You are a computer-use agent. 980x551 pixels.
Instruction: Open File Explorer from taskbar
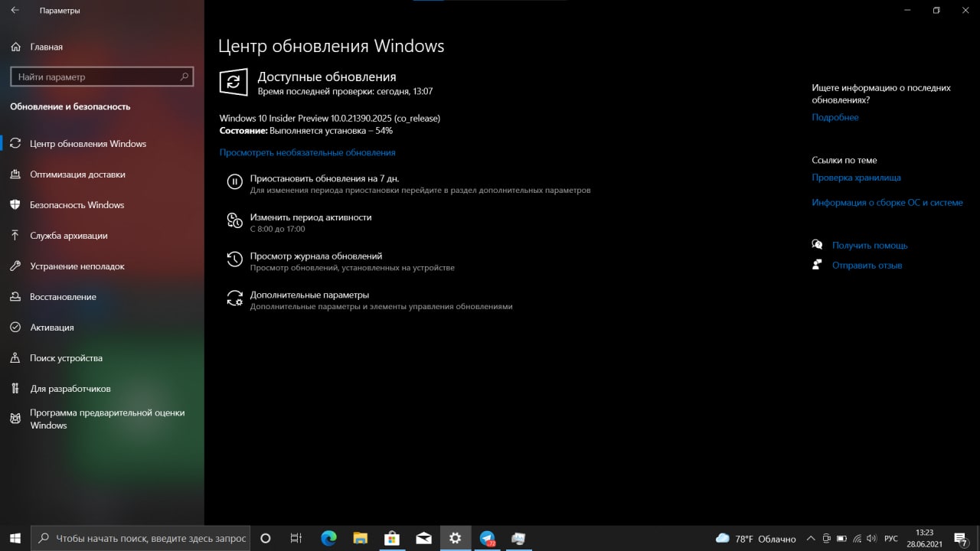361,538
